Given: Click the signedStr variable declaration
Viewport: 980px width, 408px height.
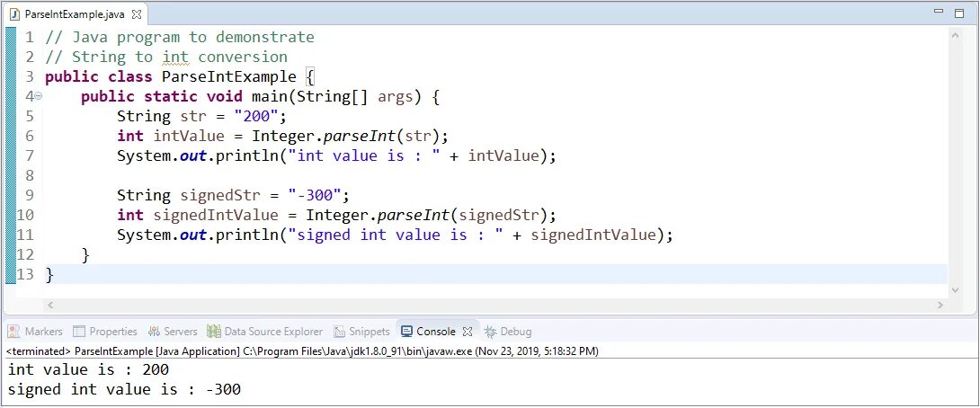Looking at the screenshot, I should (x=220, y=195).
